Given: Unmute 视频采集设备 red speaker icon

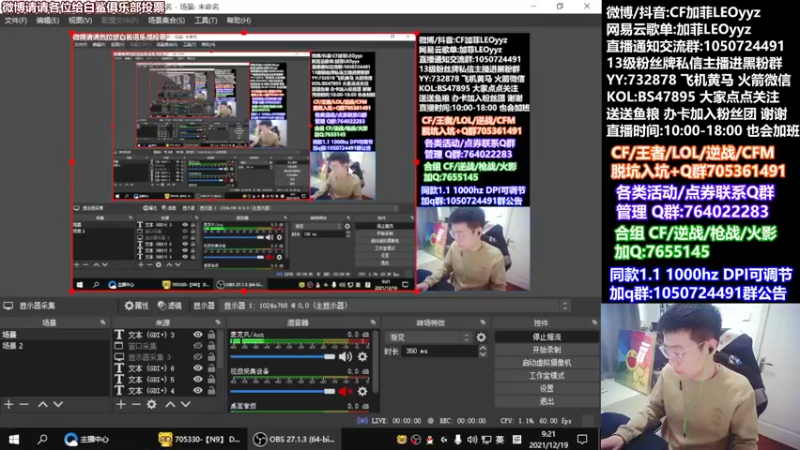Looking at the screenshot, I should tap(345, 391).
